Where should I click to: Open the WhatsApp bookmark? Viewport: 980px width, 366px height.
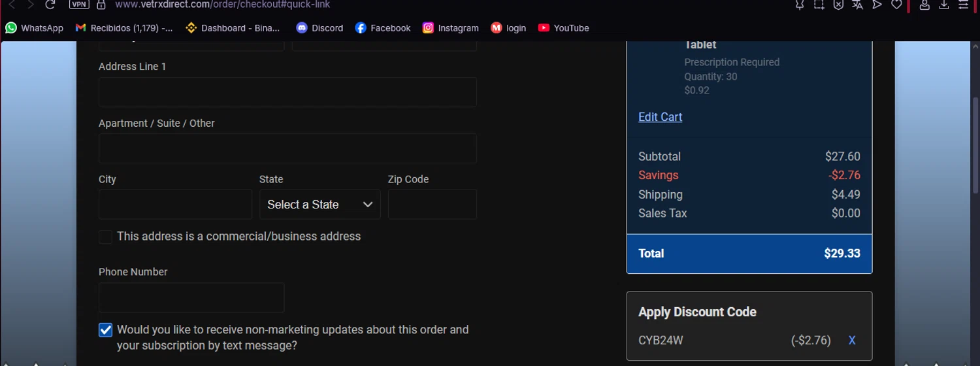click(x=34, y=28)
